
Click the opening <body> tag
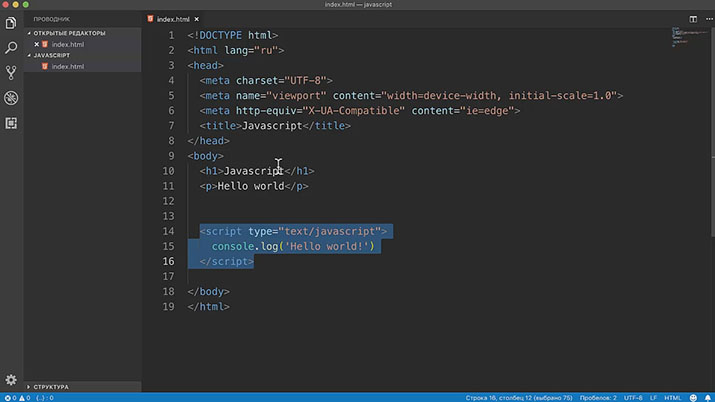(205, 156)
